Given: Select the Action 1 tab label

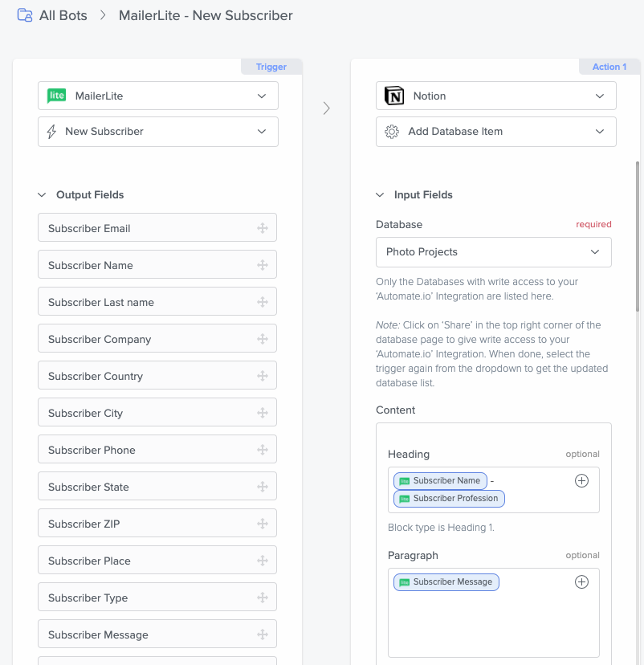Looking at the screenshot, I should click(609, 67).
